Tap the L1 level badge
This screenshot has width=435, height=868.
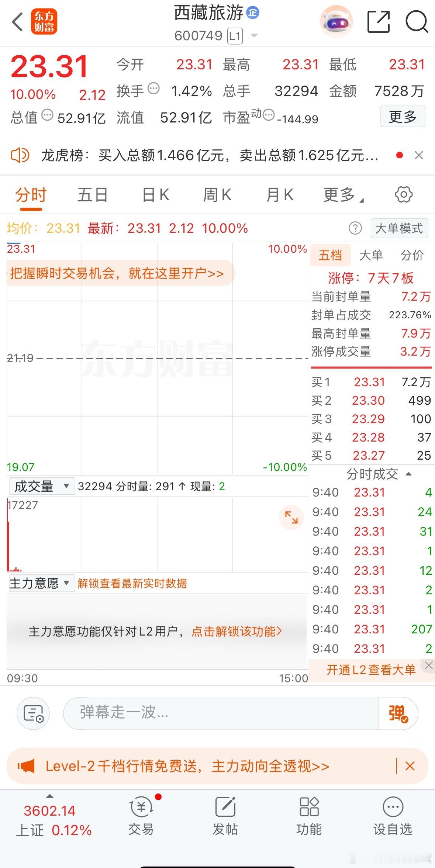point(235,36)
